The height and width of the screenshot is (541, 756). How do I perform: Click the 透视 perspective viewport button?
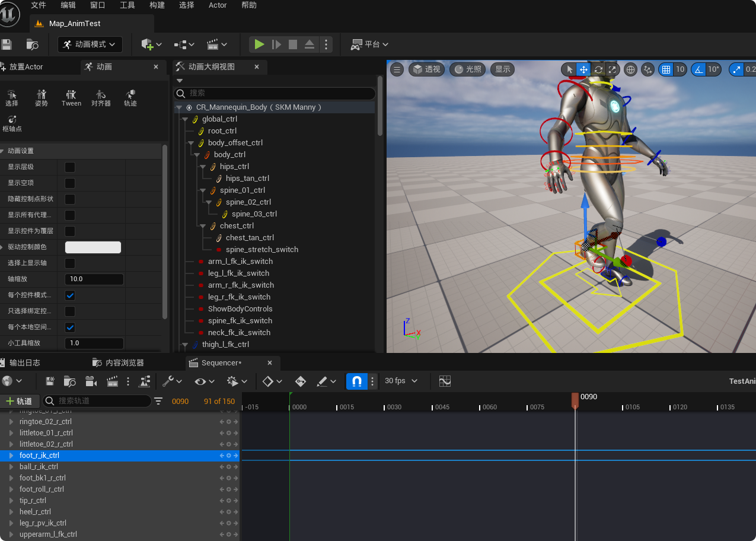click(x=427, y=69)
